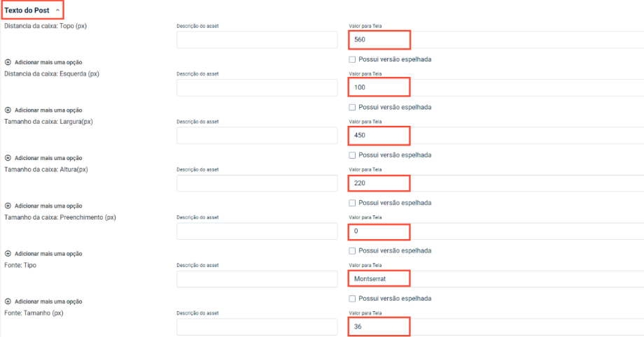Collapse the Texto do Post section
The width and height of the screenshot is (644, 337).
(57, 10)
